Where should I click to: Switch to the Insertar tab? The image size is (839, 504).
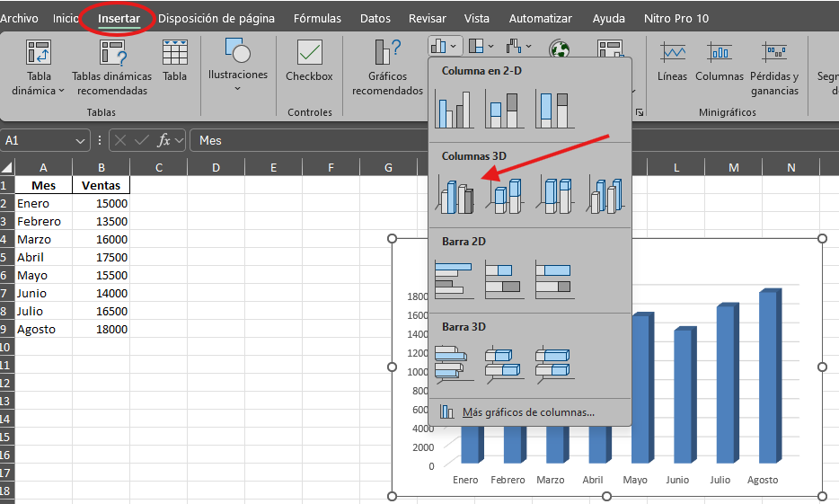point(119,18)
